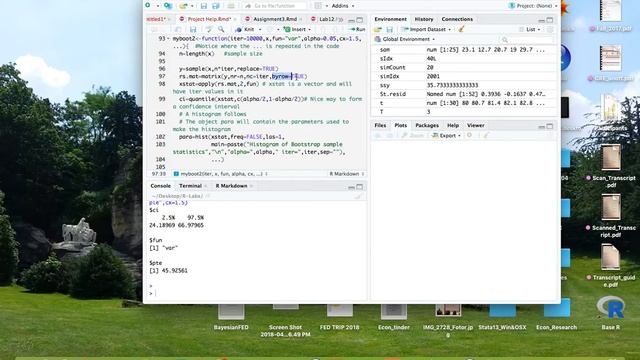Open the Connections tab

[x=457, y=19]
